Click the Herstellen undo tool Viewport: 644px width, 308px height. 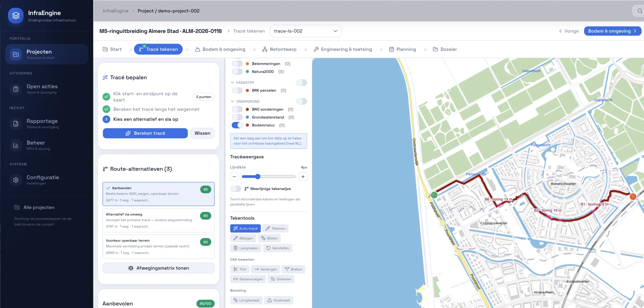point(278,248)
